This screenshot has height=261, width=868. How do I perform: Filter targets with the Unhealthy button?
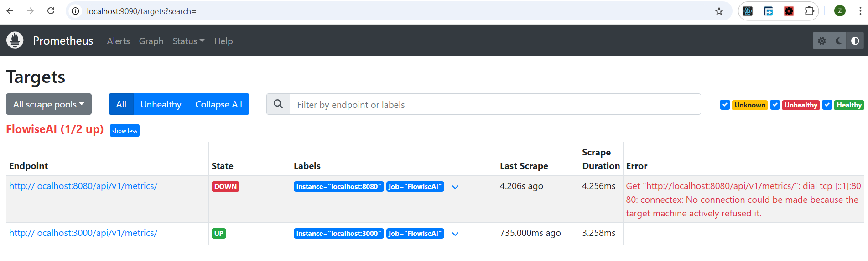[x=161, y=104]
